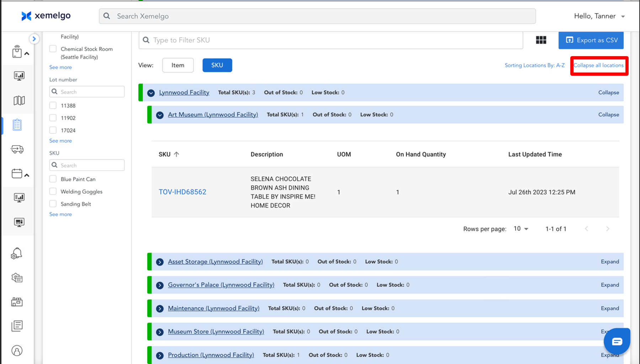Click Collapse on the Lynnwood Facility row

pos(609,92)
